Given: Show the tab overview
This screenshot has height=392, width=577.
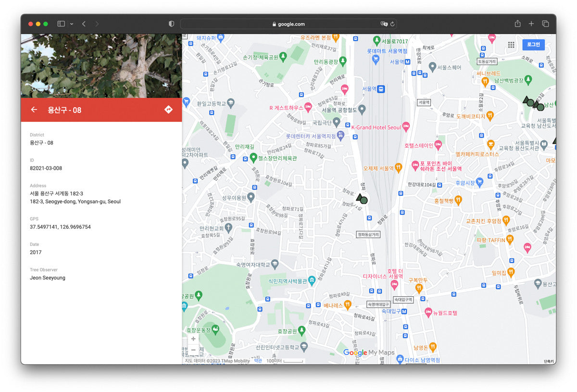Looking at the screenshot, I should 545,24.
